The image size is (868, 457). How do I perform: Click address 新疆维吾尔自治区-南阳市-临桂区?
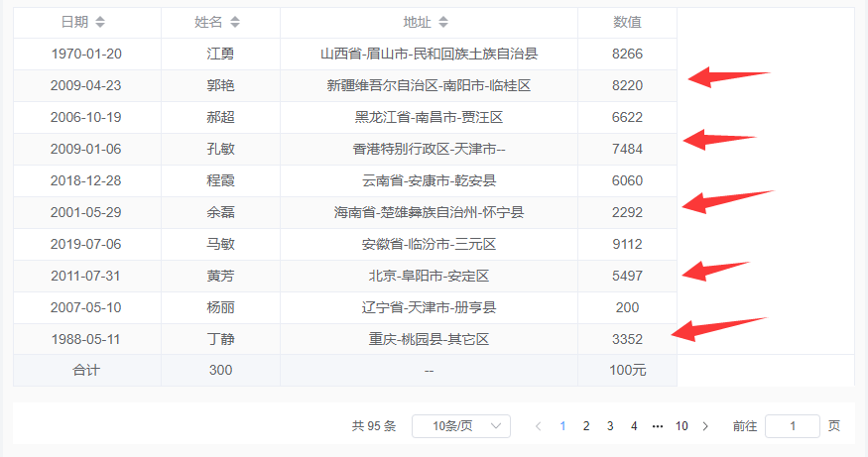429,85
